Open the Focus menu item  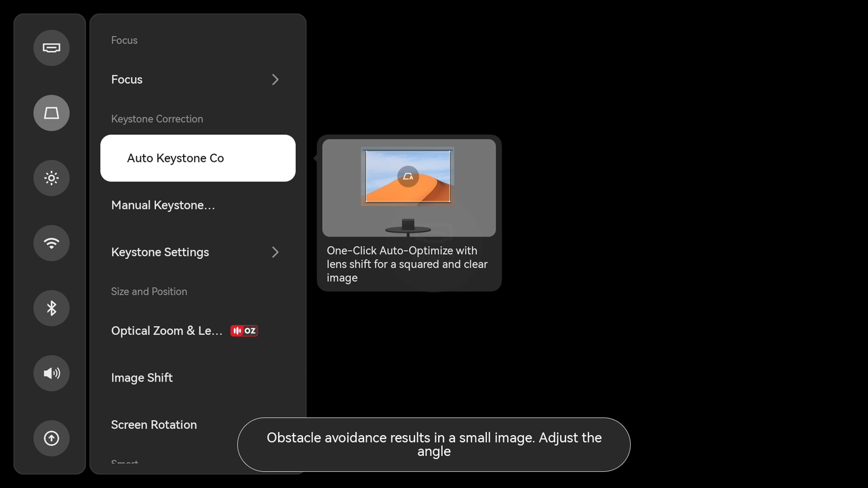[127, 80]
